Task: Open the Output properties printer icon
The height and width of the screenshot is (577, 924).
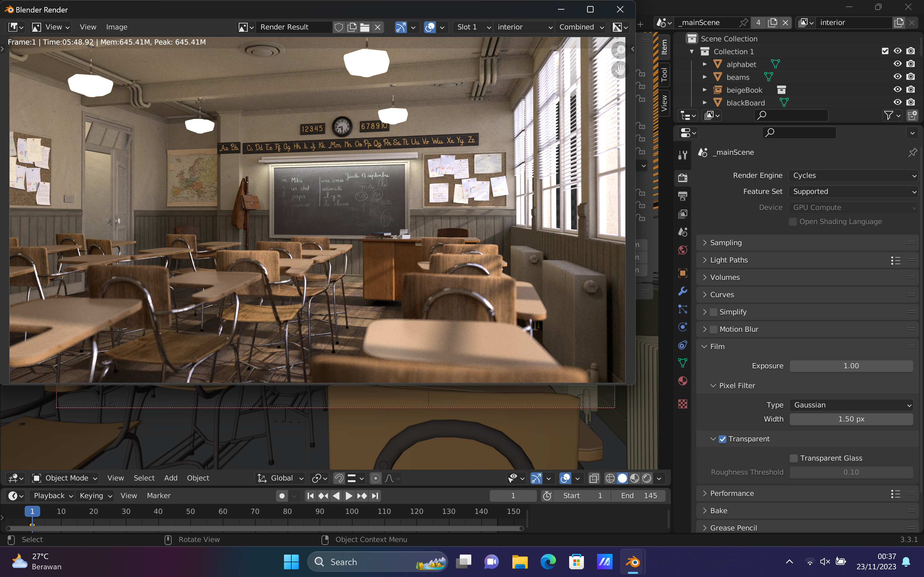Action: tap(682, 196)
